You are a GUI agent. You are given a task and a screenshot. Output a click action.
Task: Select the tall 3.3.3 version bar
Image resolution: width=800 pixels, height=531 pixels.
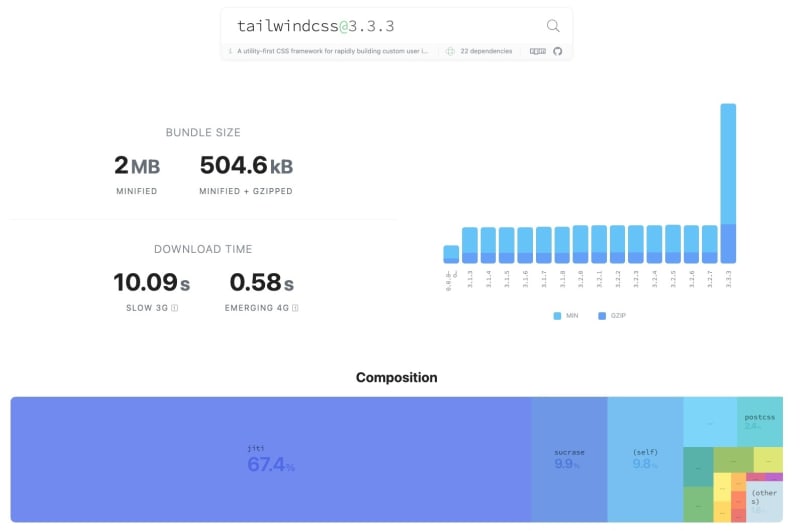pos(728,183)
